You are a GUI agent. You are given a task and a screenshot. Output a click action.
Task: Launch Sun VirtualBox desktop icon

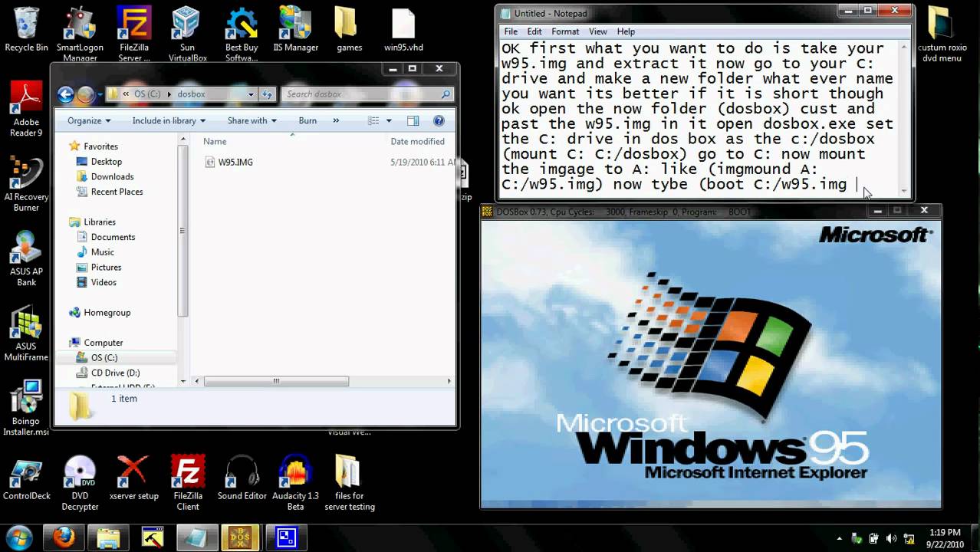188,33
